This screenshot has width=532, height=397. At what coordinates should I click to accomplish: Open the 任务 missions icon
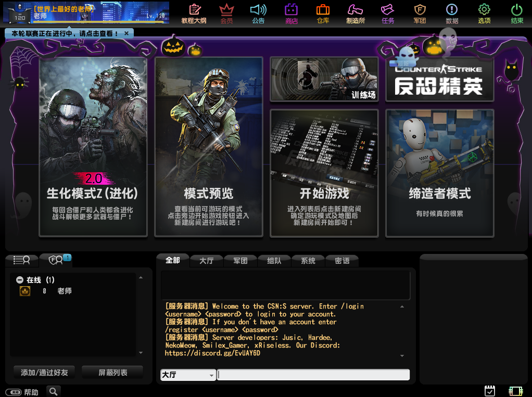coord(387,14)
